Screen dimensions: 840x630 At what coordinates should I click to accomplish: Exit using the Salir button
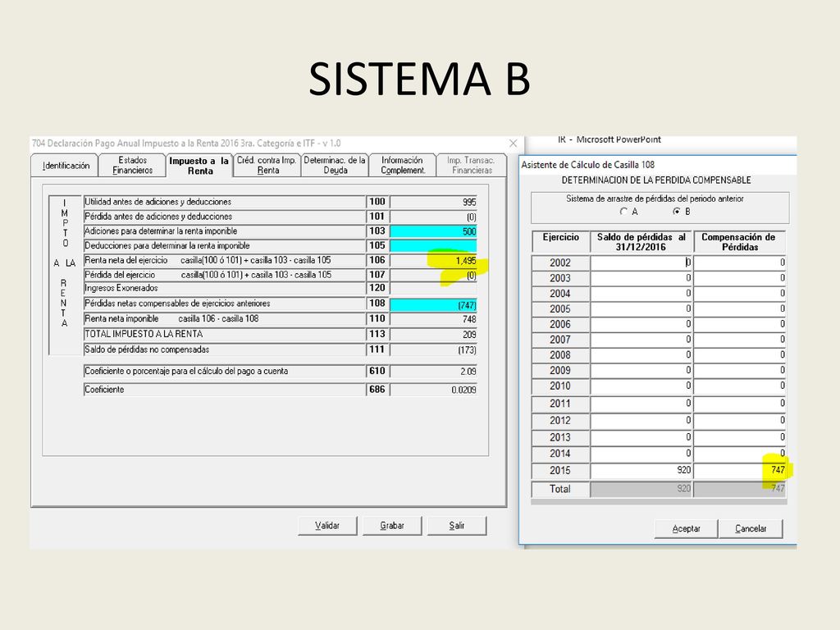click(457, 526)
